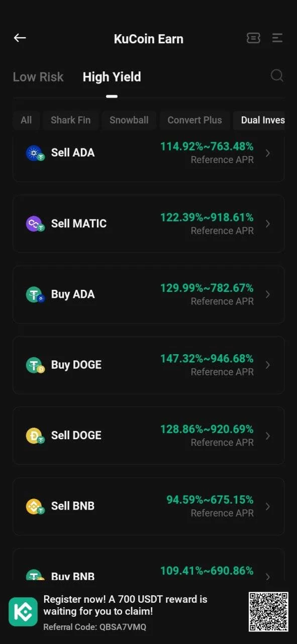Open the list menu icon at top right
The image size is (297, 644).
[x=277, y=38]
